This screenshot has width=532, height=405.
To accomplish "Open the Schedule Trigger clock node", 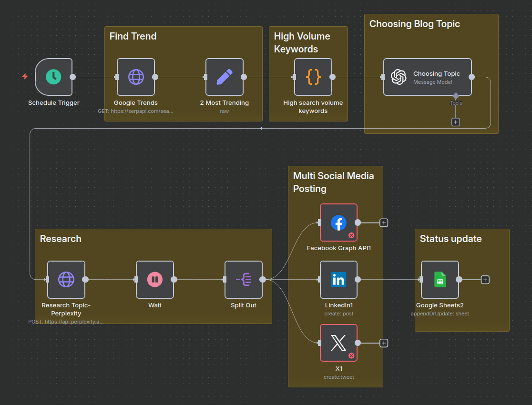I will (x=54, y=77).
